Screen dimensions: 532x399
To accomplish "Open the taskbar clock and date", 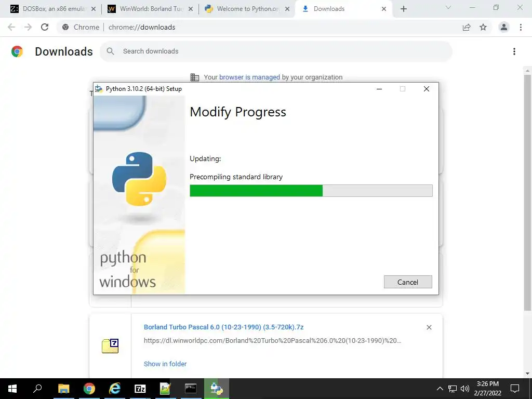I will tap(488, 389).
